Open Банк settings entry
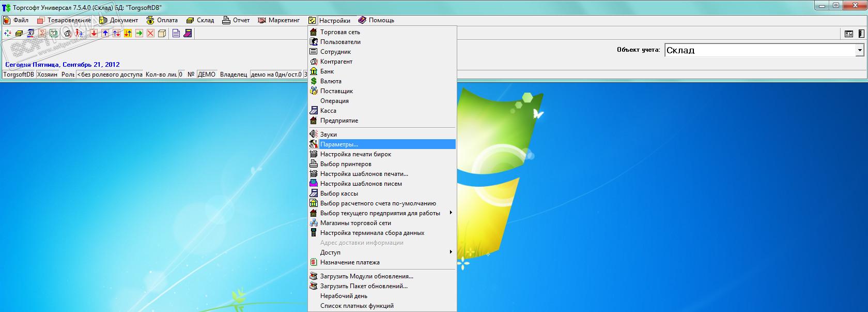 [x=382, y=71]
